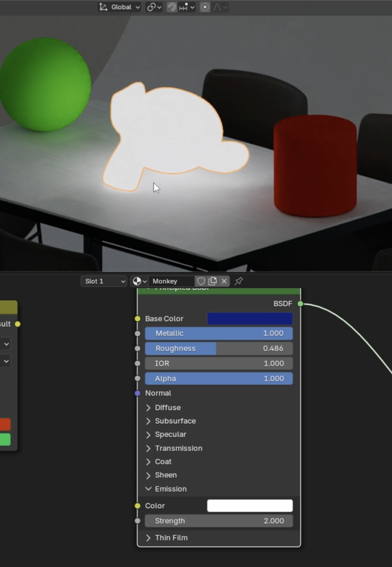This screenshot has width=392, height=567.
Task: Click the Metallic gray input socket
Action: (x=137, y=334)
